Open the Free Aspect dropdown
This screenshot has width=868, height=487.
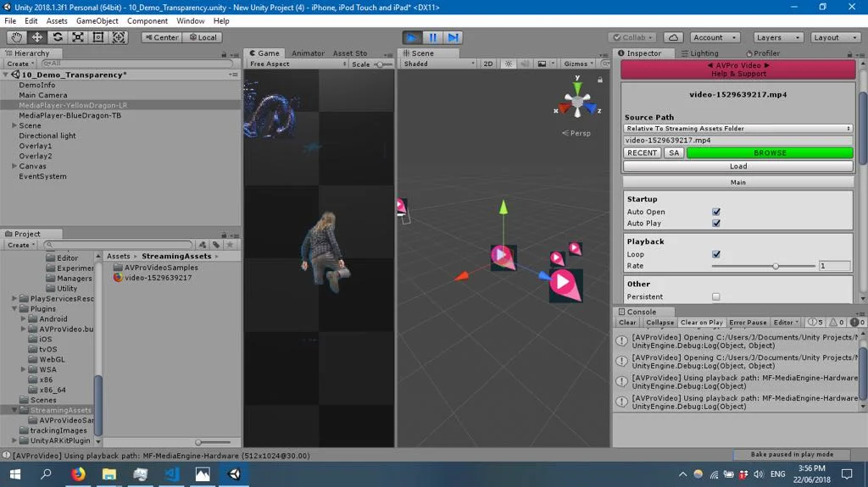click(298, 64)
